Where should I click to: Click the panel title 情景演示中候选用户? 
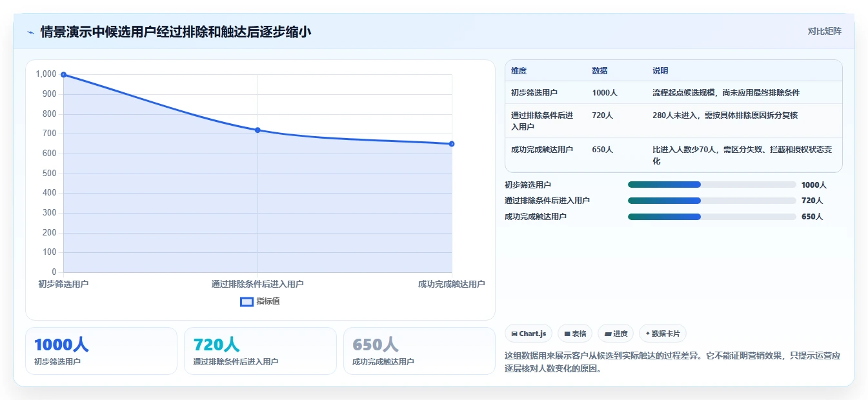tap(176, 32)
